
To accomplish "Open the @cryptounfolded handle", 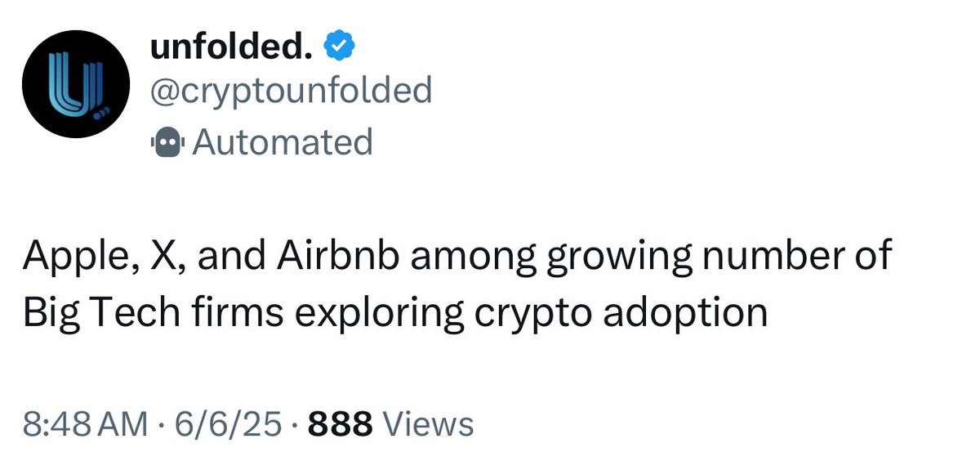I will tap(291, 92).
